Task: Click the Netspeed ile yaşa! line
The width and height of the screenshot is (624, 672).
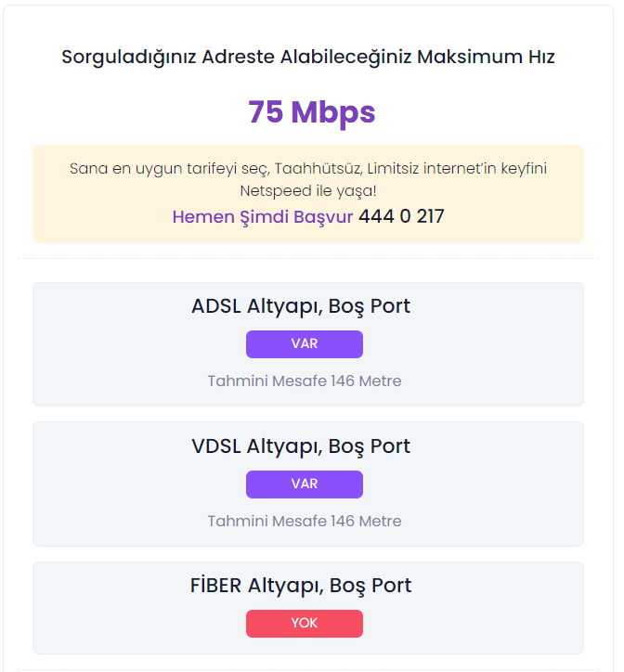Action: coord(307,191)
